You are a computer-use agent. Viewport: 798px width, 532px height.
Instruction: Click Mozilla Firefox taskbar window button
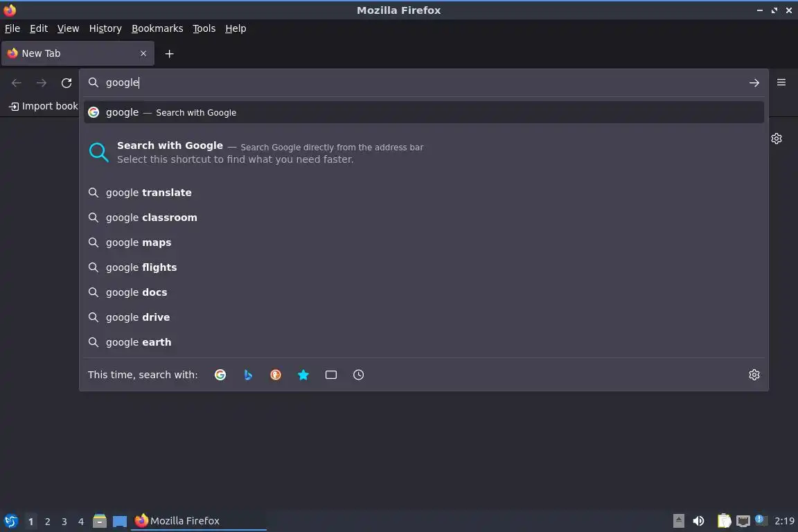199,521
